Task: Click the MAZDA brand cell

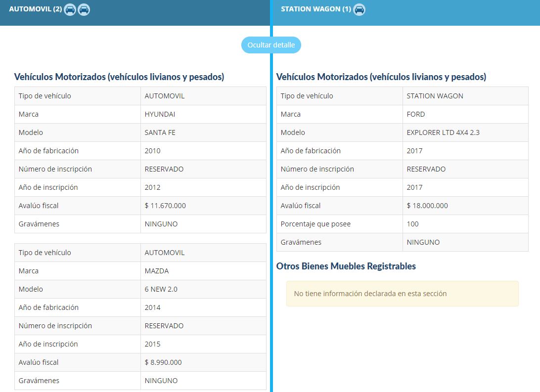Action: coord(203,271)
